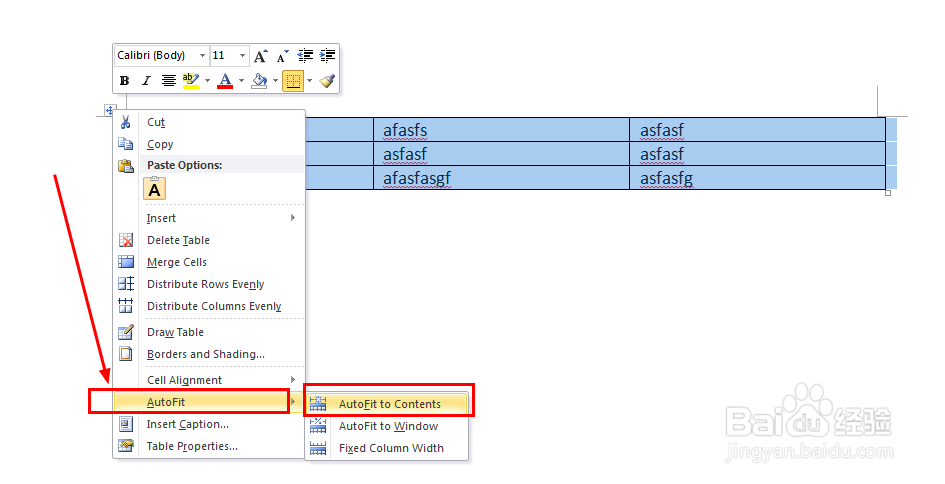Center-align text using mini toolbar
The height and width of the screenshot is (484, 945).
[169, 81]
